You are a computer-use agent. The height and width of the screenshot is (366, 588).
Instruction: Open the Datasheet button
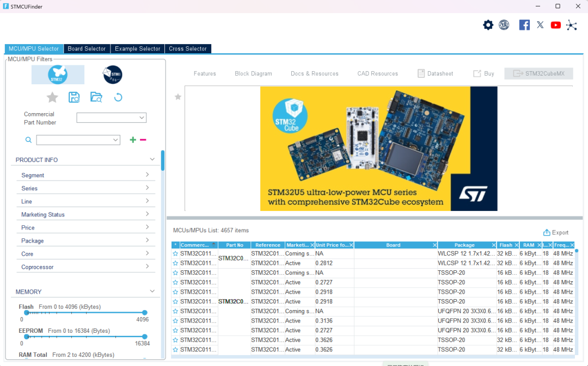click(436, 73)
